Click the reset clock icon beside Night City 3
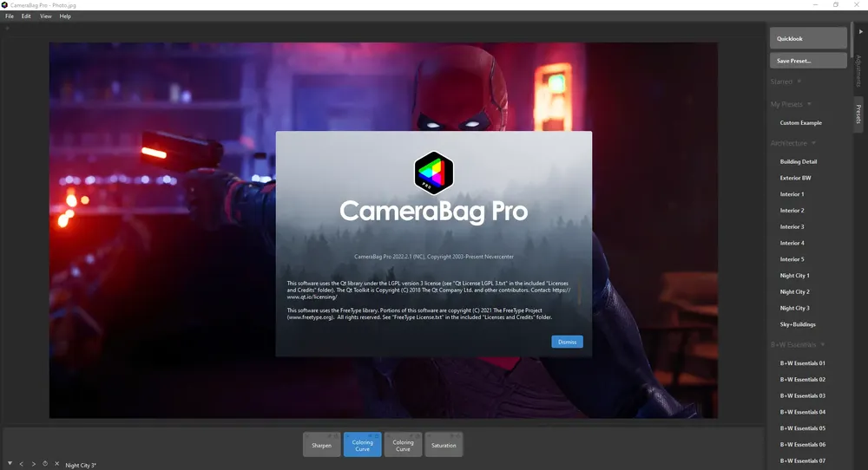The height and width of the screenshot is (470, 868). click(45, 464)
